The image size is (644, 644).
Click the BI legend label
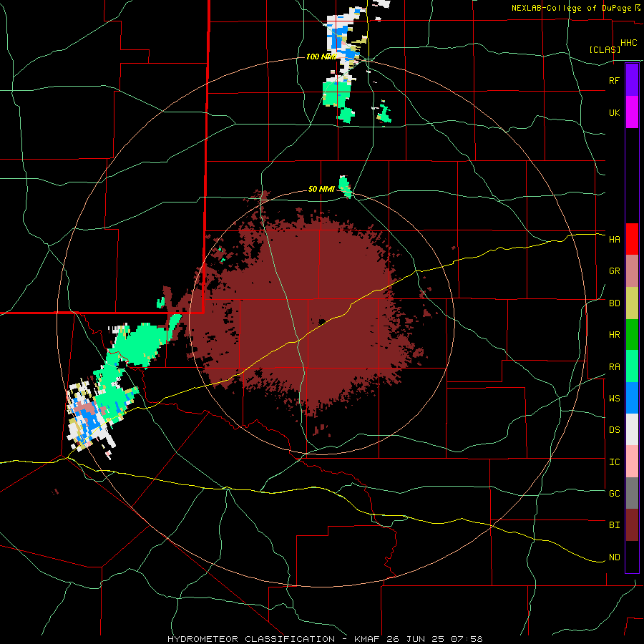pos(614,525)
